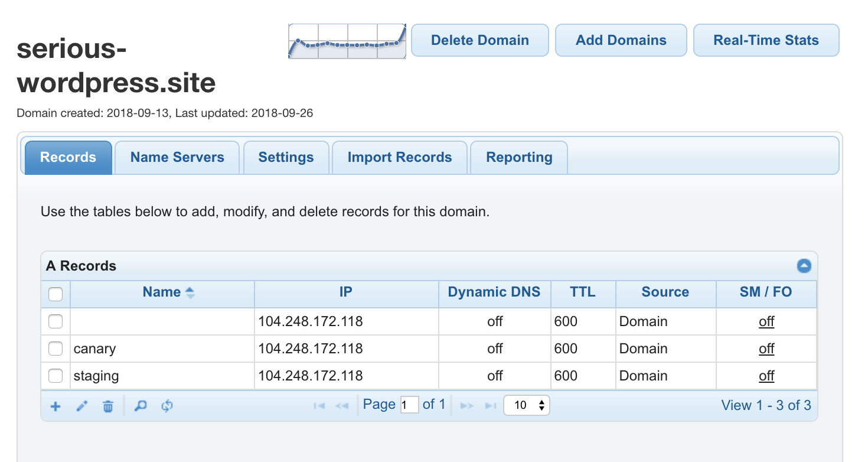Open SM / FO off link for blank-name record

point(766,322)
